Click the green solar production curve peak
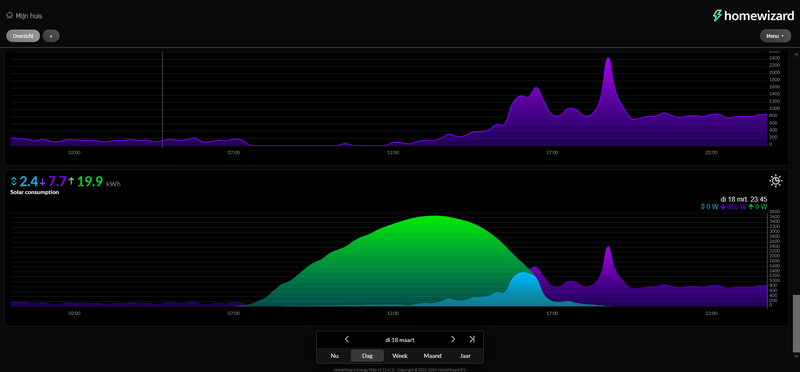 (x=435, y=217)
